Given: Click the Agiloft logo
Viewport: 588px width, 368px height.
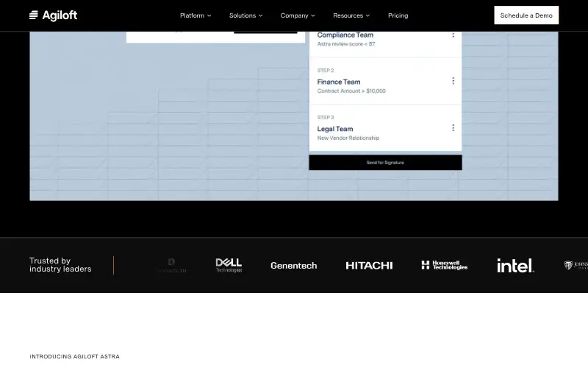Looking at the screenshot, I should [53, 15].
